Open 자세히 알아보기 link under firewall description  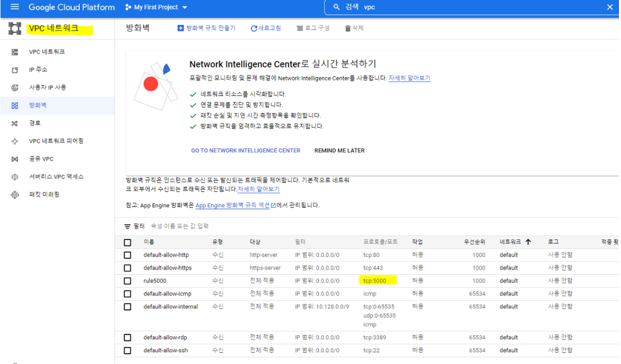tap(259, 189)
